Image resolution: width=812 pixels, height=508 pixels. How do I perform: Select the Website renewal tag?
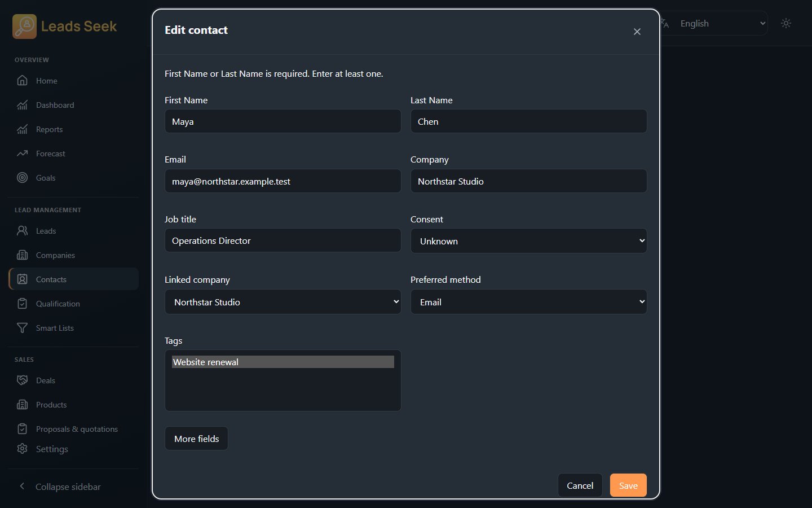tap(283, 362)
